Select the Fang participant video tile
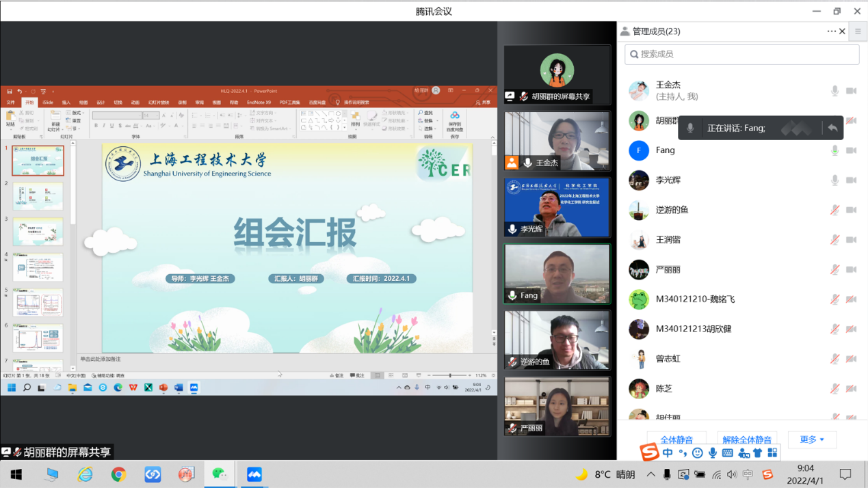This screenshot has width=868, height=488. point(557,273)
